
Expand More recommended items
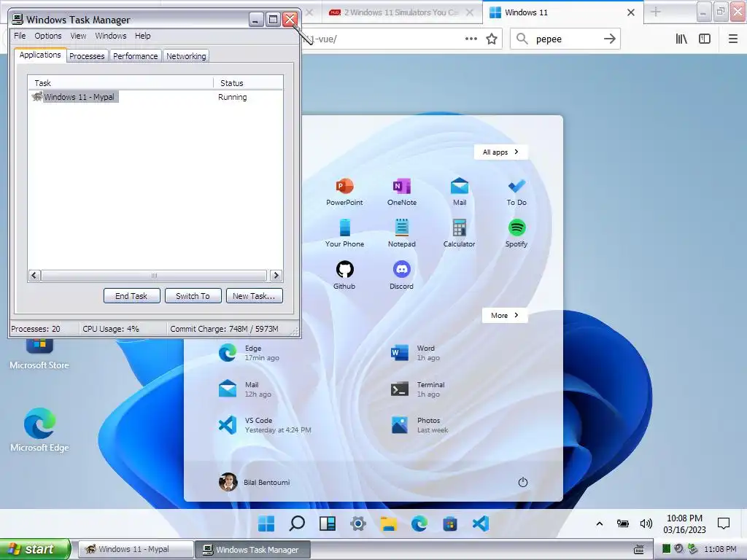click(x=505, y=315)
